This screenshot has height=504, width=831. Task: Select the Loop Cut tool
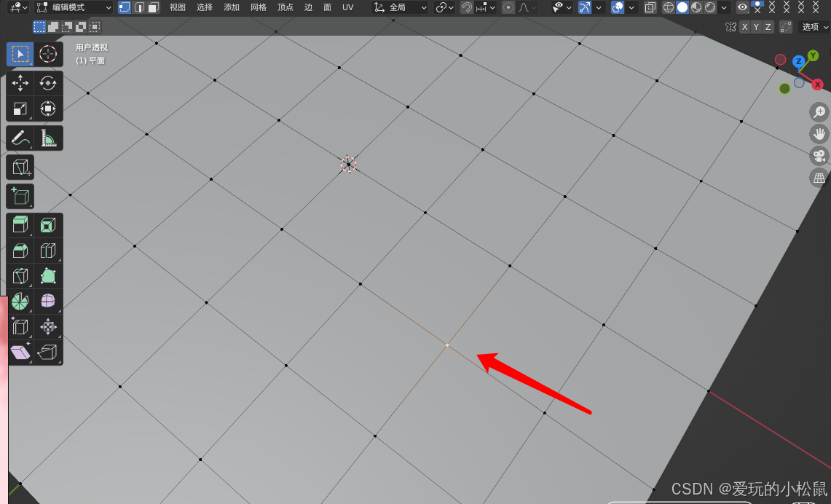click(48, 250)
